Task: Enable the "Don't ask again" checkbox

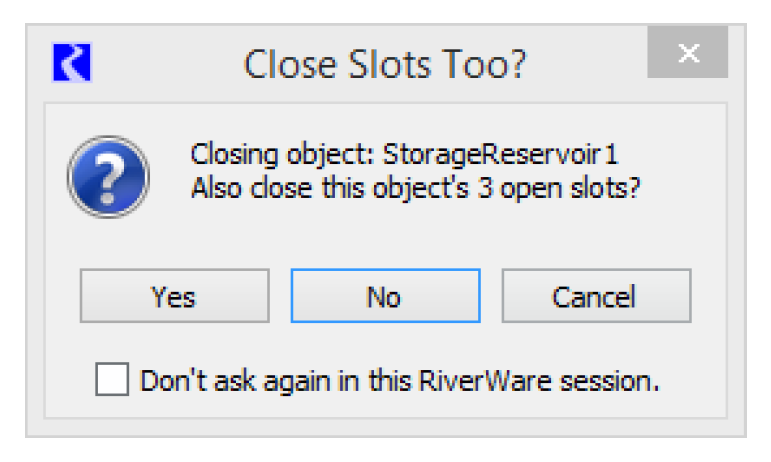Action: pos(112,380)
